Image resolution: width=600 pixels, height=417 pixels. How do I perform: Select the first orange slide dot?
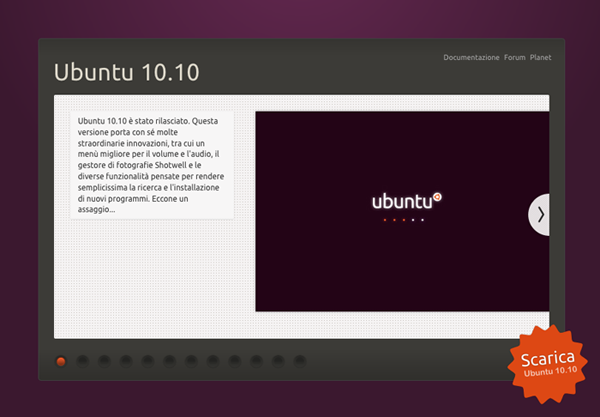pyautogui.click(x=61, y=361)
